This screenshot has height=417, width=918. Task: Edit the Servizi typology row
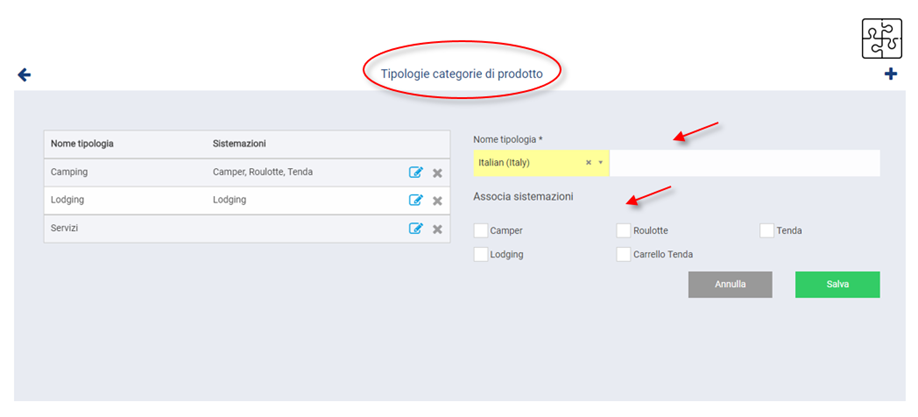416,229
